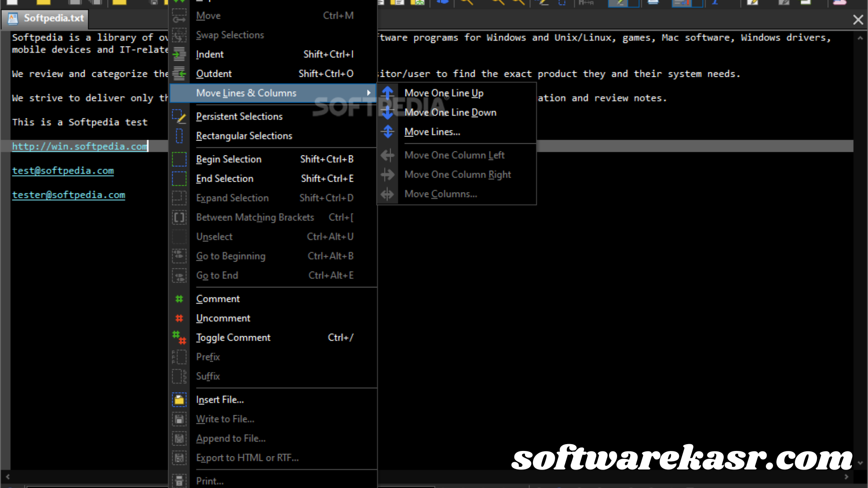
Task: Select Move One Column Right entry
Action: (457, 175)
